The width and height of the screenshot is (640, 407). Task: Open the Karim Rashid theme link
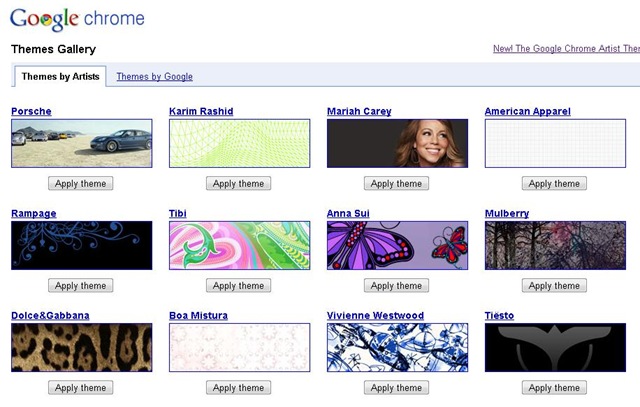click(201, 111)
